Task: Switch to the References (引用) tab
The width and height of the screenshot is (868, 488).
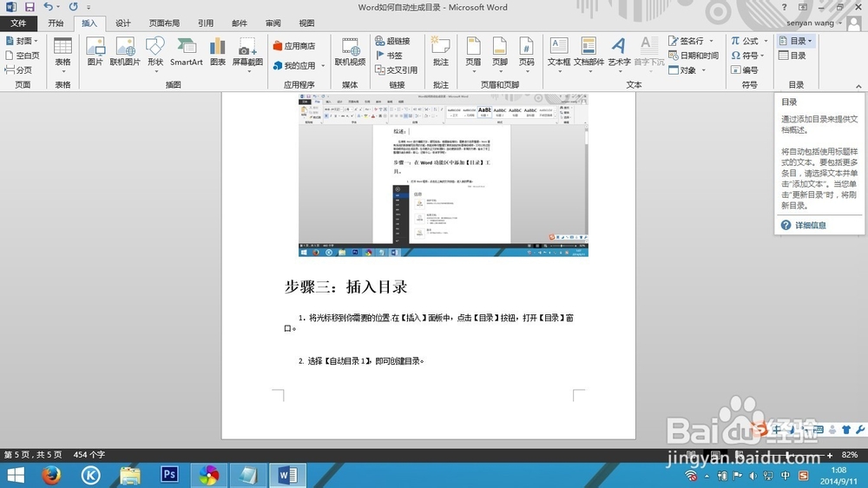Action: click(206, 23)
